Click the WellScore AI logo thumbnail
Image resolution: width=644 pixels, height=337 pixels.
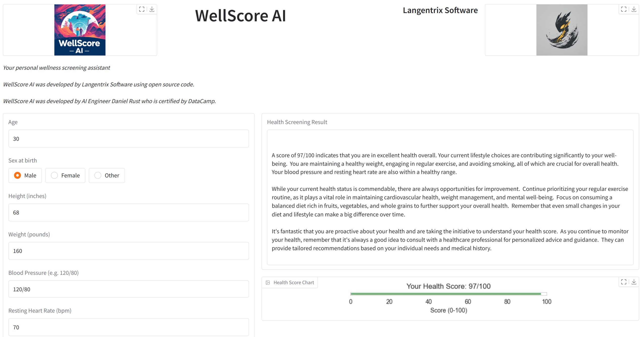[x=80, y=30]
